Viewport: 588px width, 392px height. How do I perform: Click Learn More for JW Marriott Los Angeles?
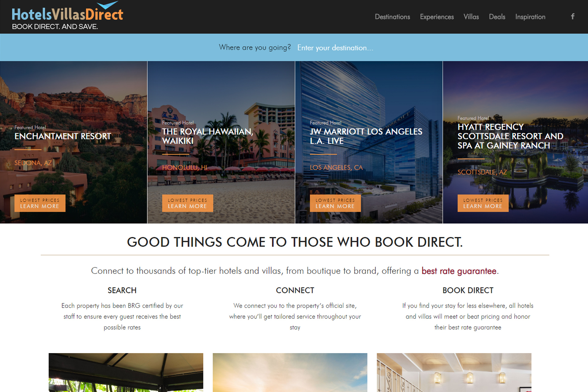tap(335, 203)
